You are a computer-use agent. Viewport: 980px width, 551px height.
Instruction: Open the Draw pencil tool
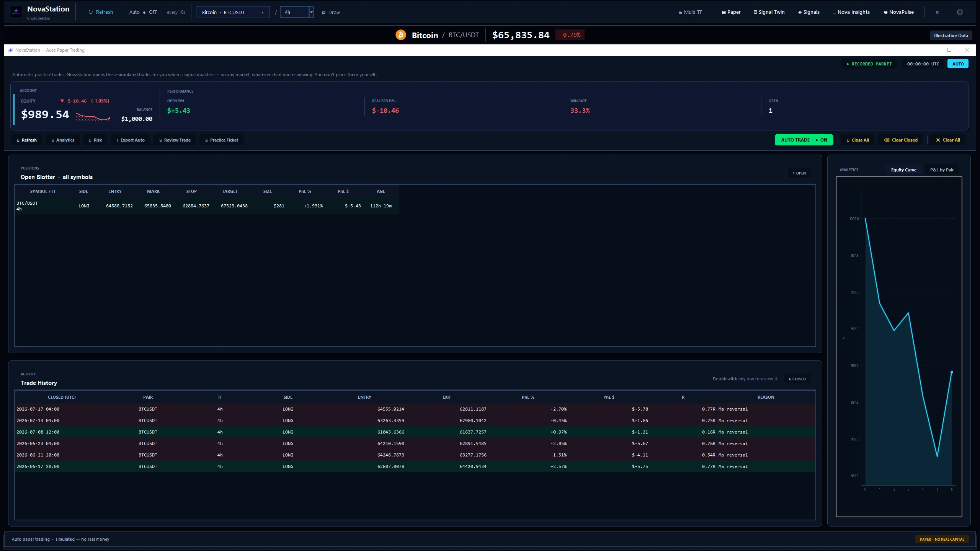tap(331, 12)
